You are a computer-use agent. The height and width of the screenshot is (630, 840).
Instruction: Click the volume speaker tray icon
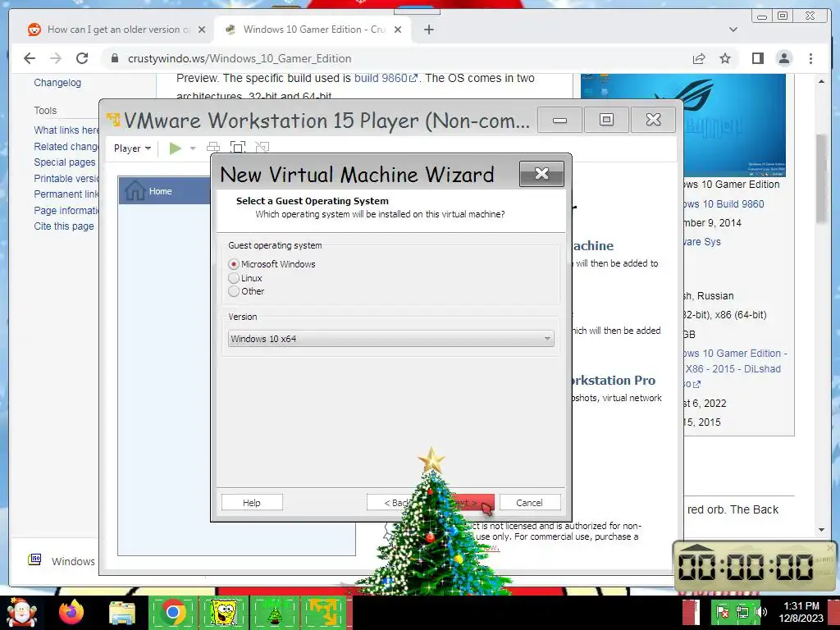(x=761, y=612)
